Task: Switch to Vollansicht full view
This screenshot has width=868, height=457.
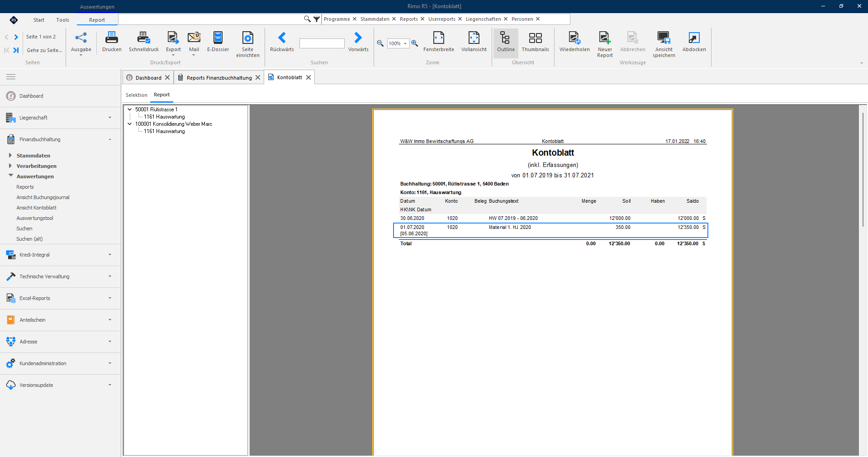Action: pyautogui.click(x=474, y=42)
